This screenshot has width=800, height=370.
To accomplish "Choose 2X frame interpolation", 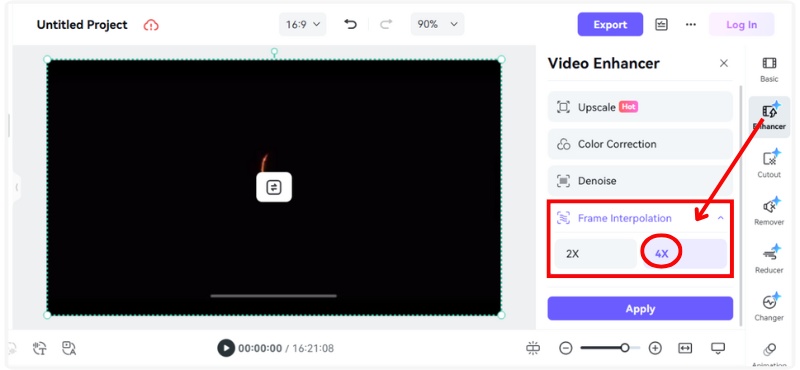I will pos(595,254).
